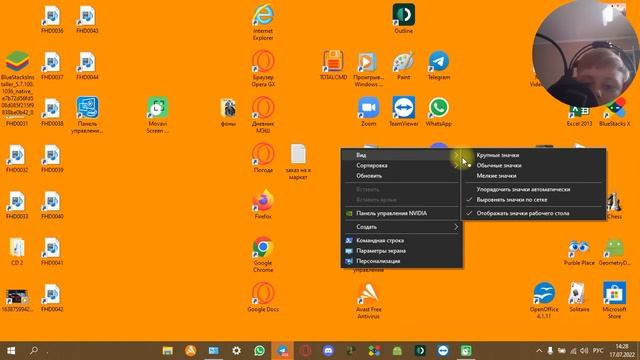Select the Solitaire desktop icon
Viewport: 640px width, 360px height.
point(579,298)
